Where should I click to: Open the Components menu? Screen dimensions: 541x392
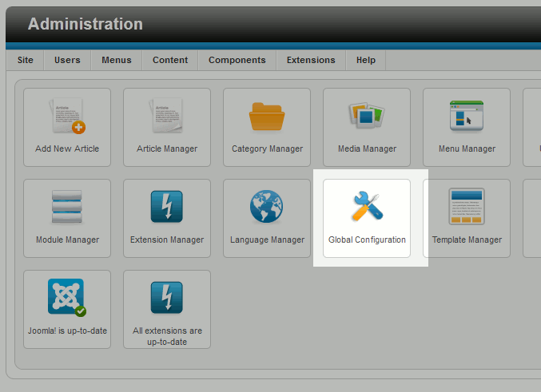(x=237, y=60)
